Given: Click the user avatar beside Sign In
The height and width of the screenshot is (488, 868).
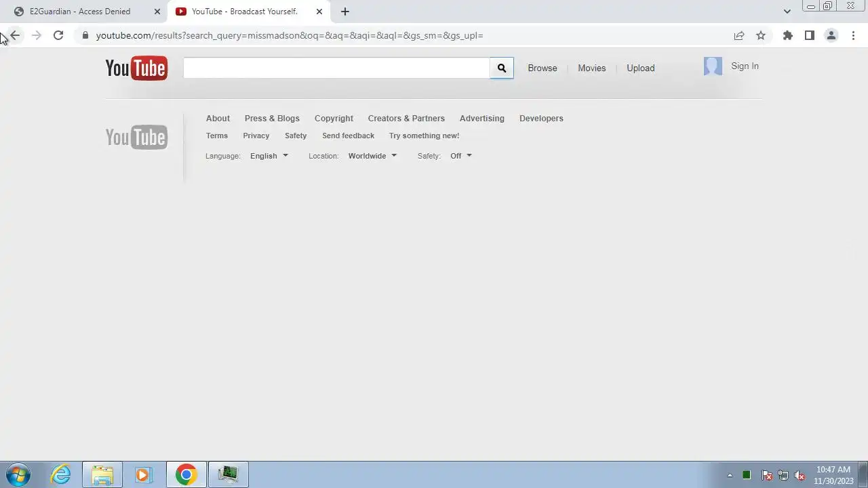Looking at the screenshot, I should tap(713, 66).
